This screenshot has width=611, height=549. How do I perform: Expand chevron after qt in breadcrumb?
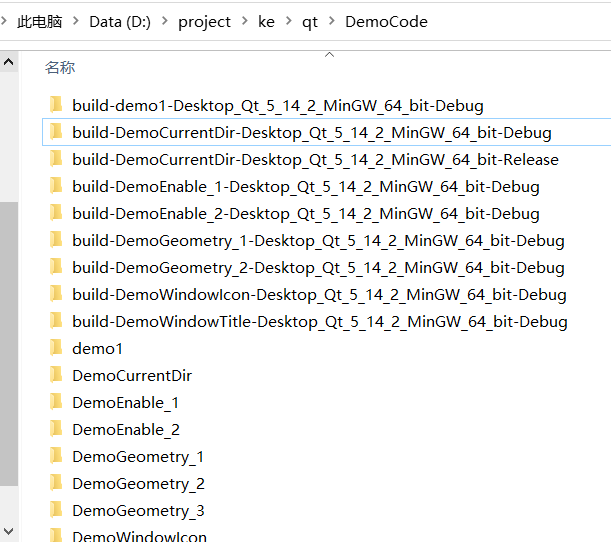[332, 21]
